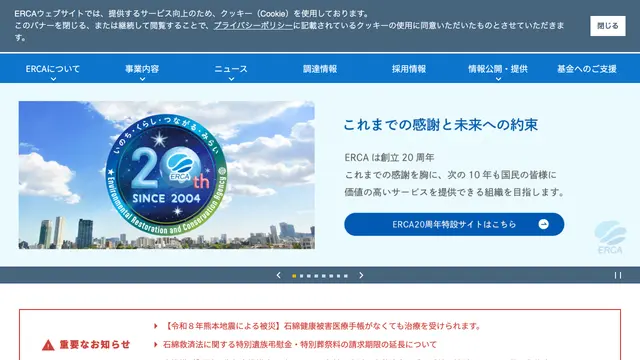Click heading これまでの感謝と未来への約束
The height and width of the screenshot is (360, 640).
tap(440, 125)
